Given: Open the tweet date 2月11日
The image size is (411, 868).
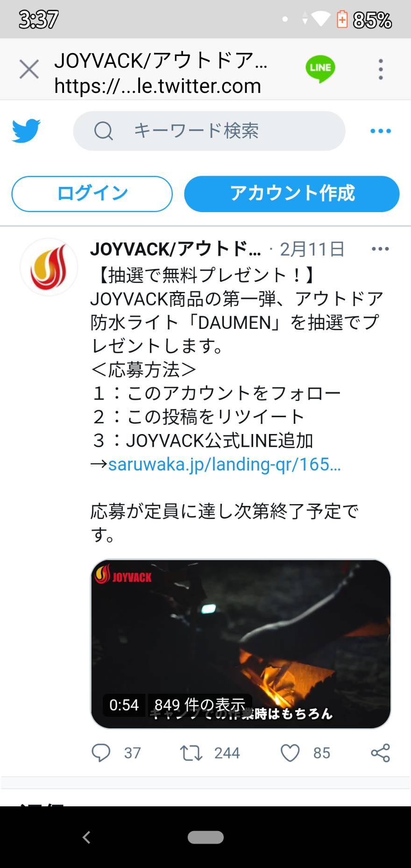Looking at the screenshot, I should click(312, 249).
